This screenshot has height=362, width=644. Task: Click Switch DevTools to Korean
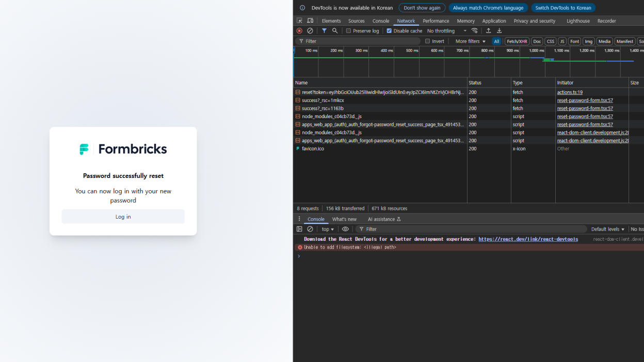click(x=564, y=8)
